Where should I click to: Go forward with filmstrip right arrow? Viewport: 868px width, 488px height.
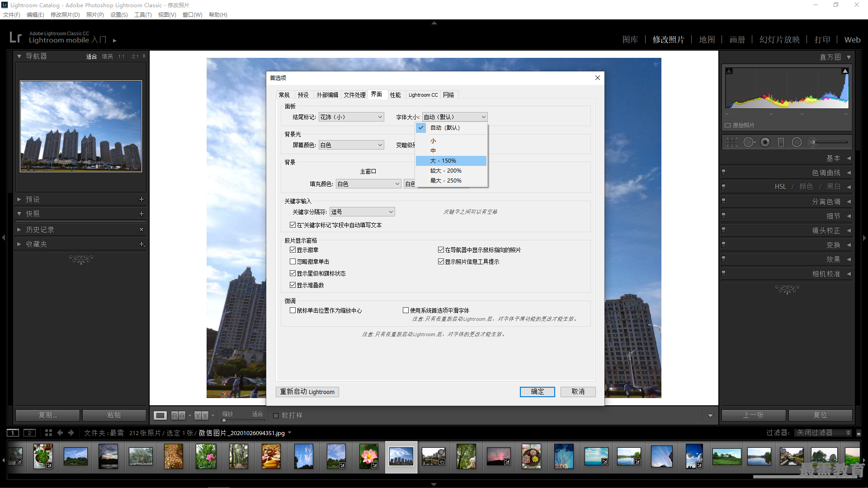pyautogui.click(x=71, y=433)
